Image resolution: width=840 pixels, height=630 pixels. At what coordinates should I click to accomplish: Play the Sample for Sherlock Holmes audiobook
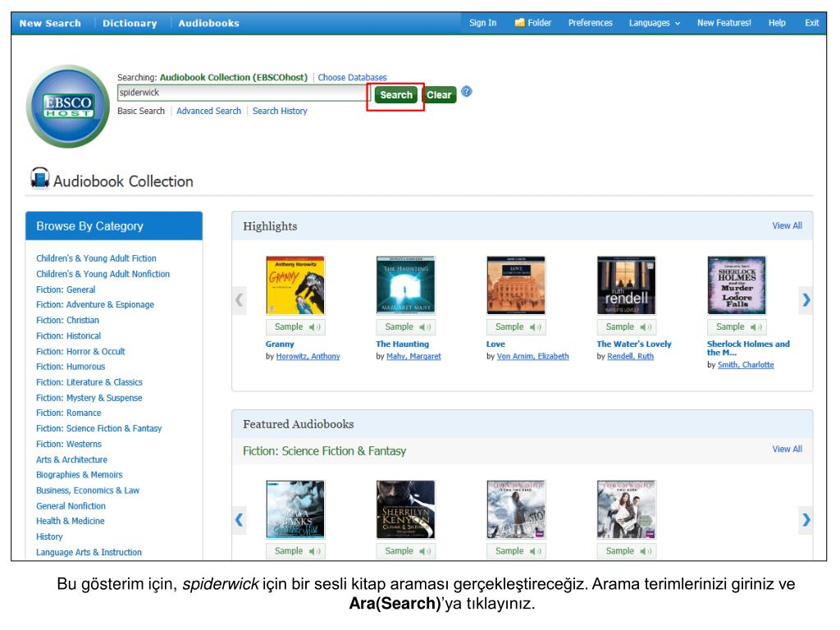[737, 326]
